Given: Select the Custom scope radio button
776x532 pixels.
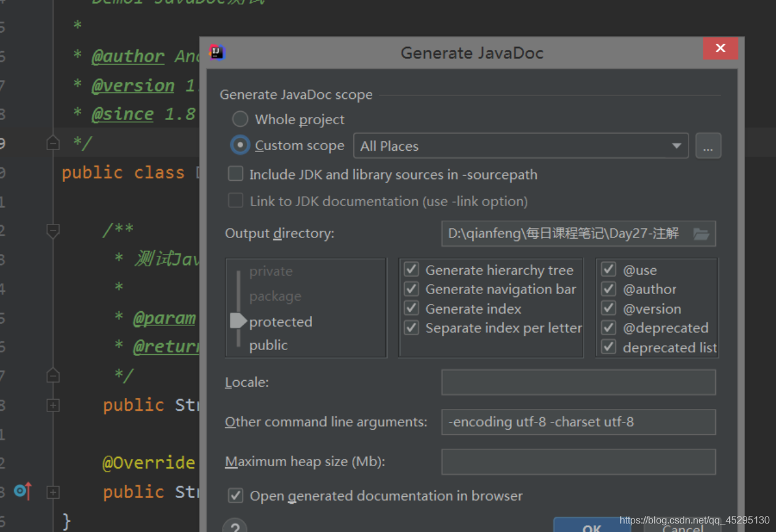Looking at the screenshot, I should click(x=240, y=145).
